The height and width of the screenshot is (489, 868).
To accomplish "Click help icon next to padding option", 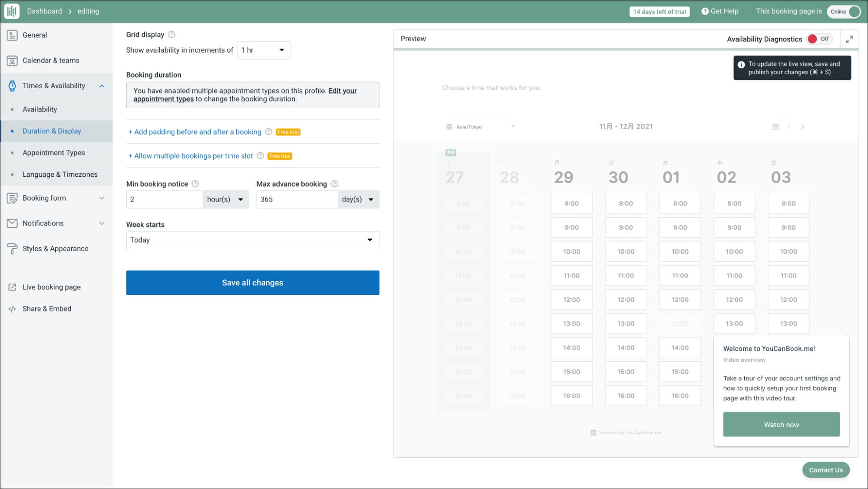I will (x=268, y=132).
